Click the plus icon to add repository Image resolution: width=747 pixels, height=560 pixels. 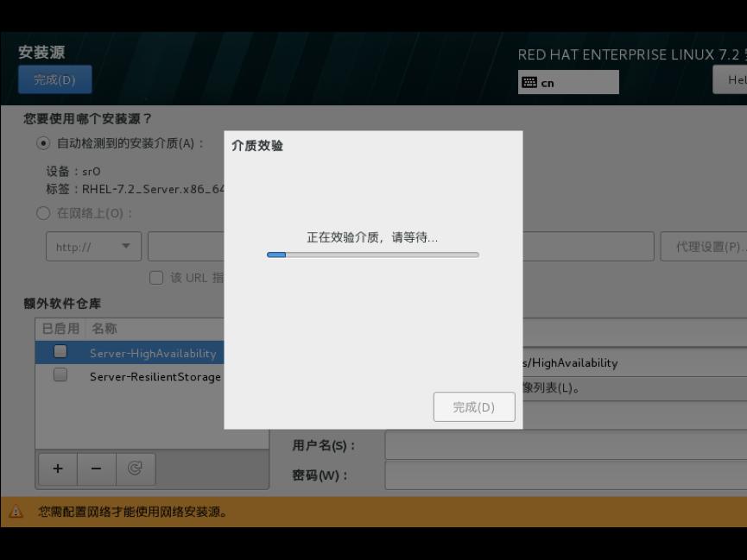(x=57, y=469)
